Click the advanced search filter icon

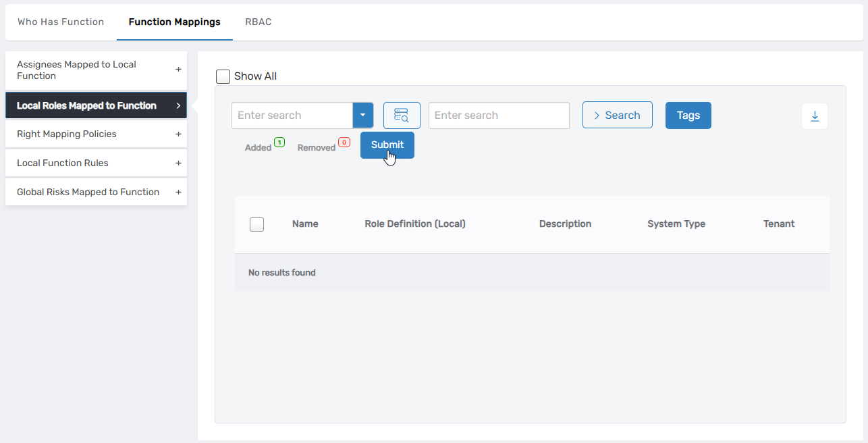point(402,115)
